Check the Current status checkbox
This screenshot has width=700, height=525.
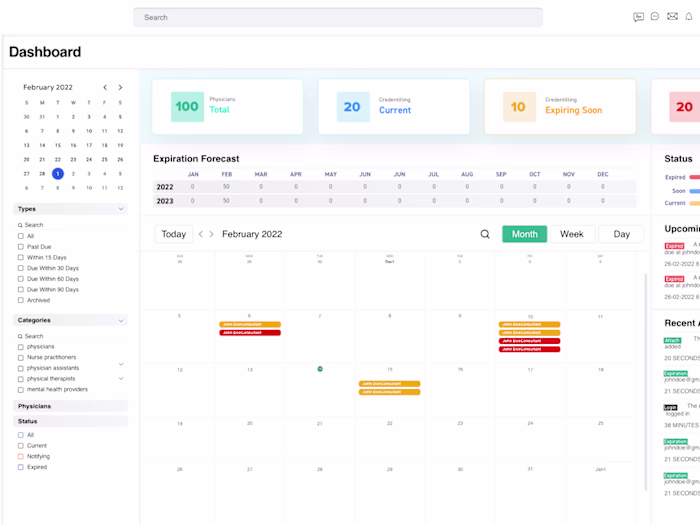[21, 446]
